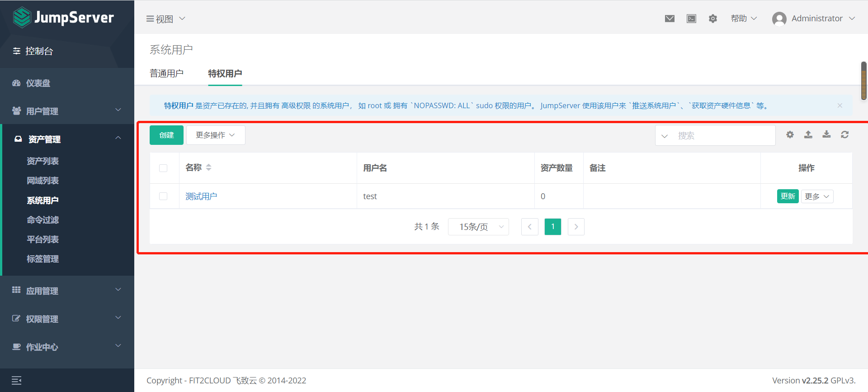The width and height of the screenshot is (868, 392).
Task: Check the select-all header checkbox
Action: tap(163, 168)
